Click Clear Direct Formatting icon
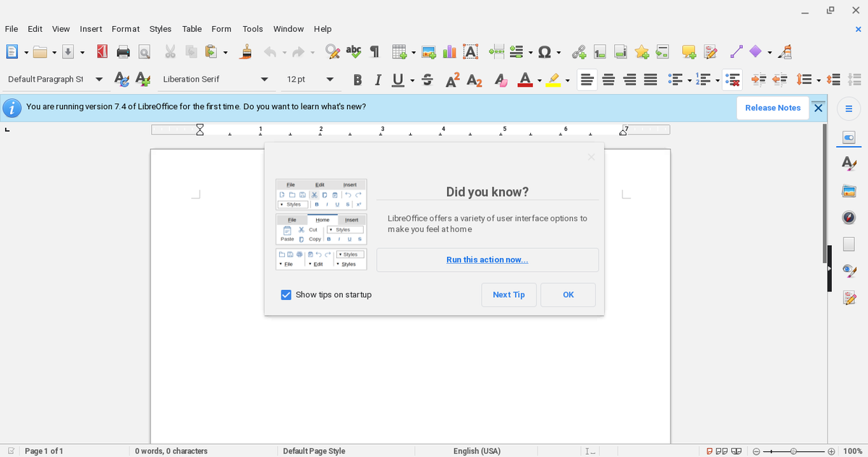The width and height of the screenshot is (868, 457). tap(501, 80)
